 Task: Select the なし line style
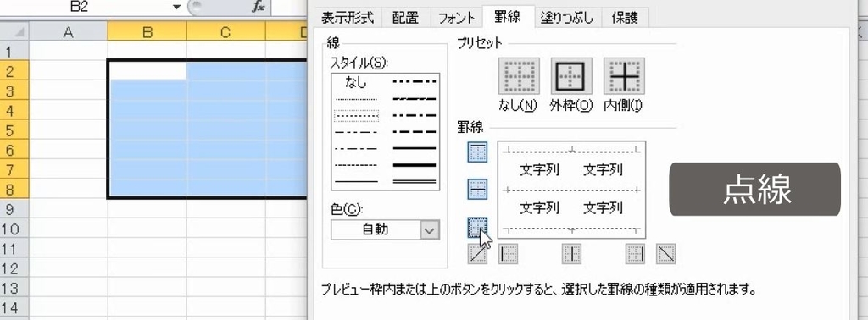[x=356, y=82]
